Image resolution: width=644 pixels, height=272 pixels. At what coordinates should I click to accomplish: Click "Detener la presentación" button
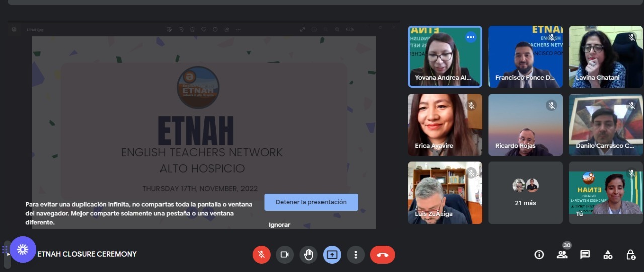[311, 202]
